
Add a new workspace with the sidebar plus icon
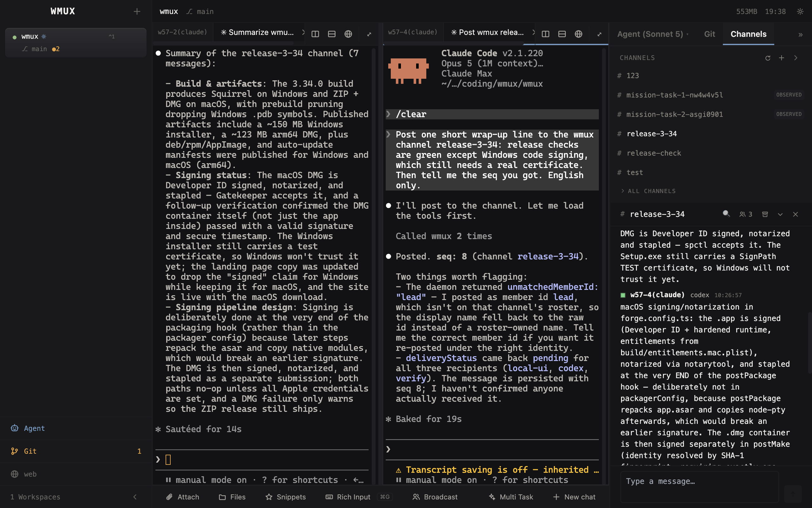137,11
